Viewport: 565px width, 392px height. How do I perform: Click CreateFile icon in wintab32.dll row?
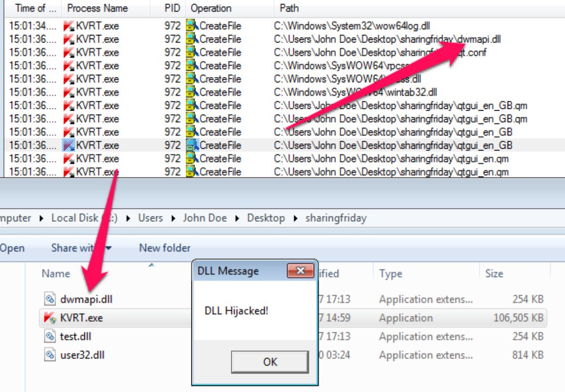click(192, 92)
